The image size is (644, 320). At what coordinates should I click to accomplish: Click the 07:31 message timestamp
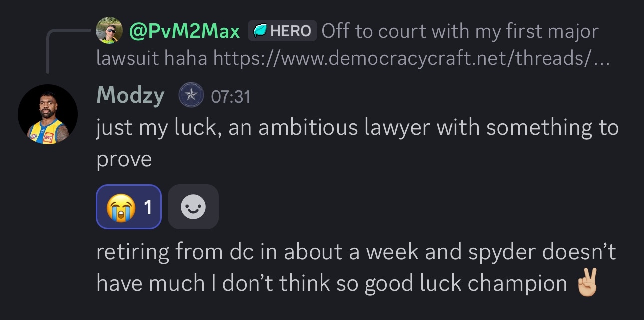tap(230, 97)
